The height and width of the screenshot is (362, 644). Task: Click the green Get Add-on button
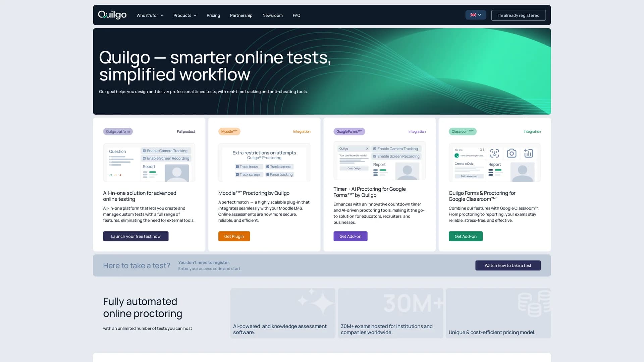pyautogui.click(x=466, y=236)
